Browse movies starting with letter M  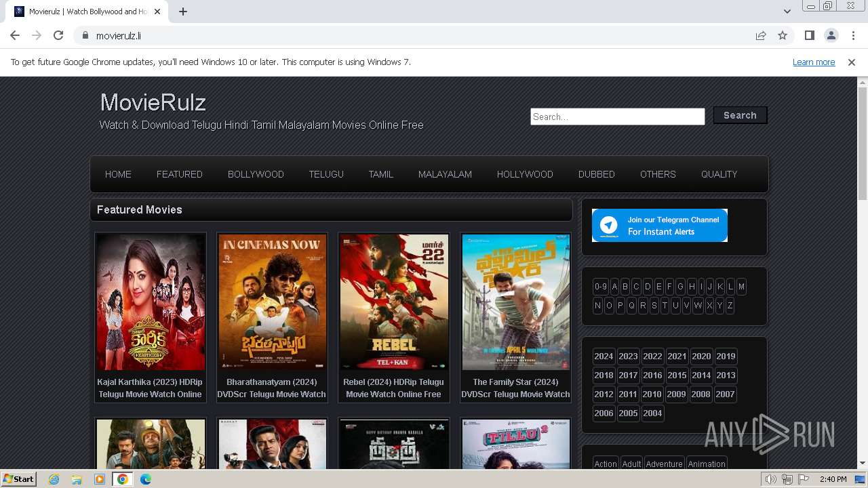pos(741,287)
